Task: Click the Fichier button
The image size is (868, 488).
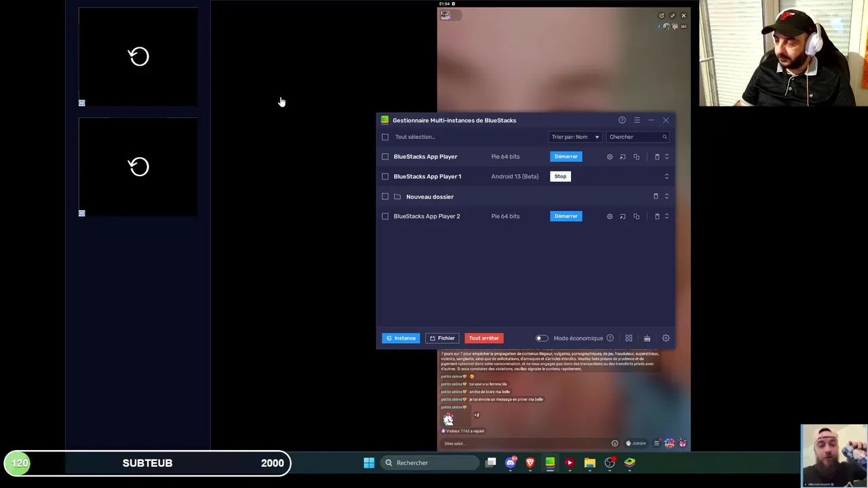Action: [442, 338]
